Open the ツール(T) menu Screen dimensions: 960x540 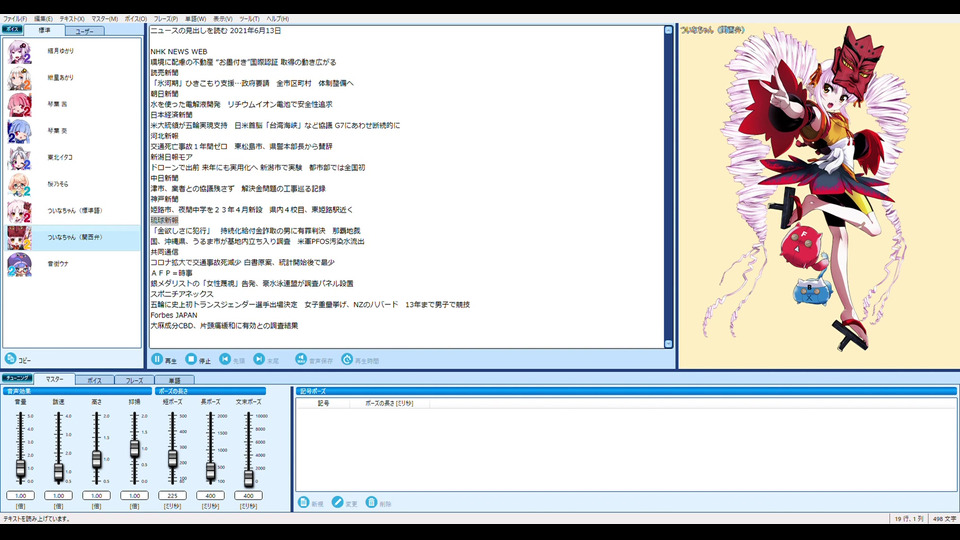click(249, 19)
